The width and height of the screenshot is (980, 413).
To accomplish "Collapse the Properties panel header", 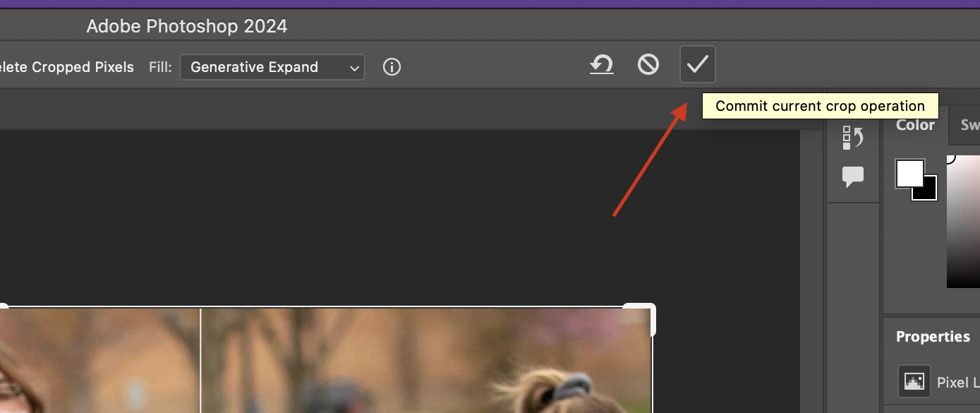I will (x=931, y=337).
